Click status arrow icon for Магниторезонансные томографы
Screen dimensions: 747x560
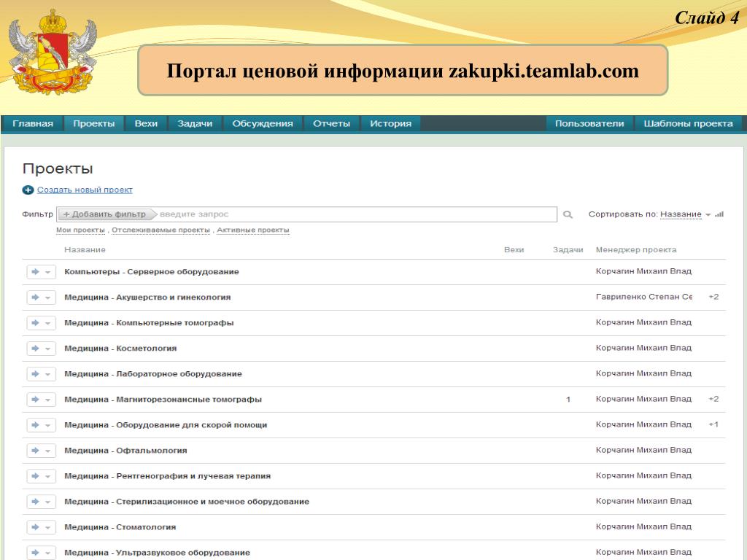[x=35, y=400]
